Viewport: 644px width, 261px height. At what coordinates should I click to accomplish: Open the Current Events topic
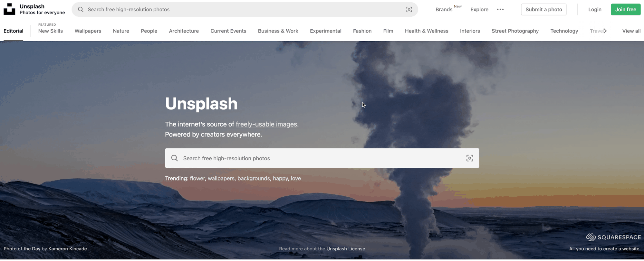(x=228, y=31)
